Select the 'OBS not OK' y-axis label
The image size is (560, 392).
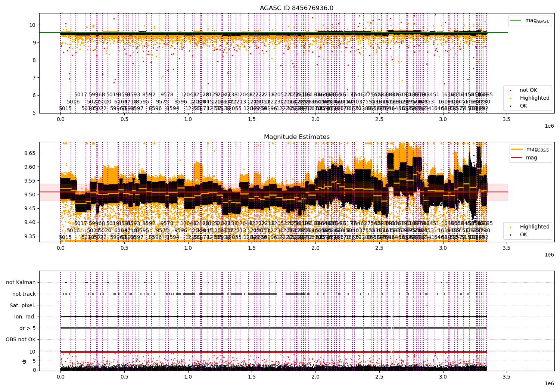pyautogui.click(x=21, y=340)
